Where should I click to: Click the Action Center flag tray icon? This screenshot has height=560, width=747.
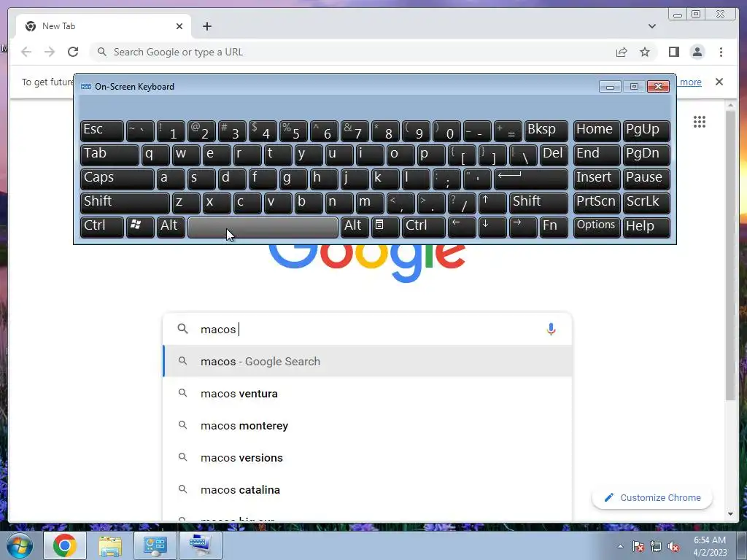[x=638, y=547]
